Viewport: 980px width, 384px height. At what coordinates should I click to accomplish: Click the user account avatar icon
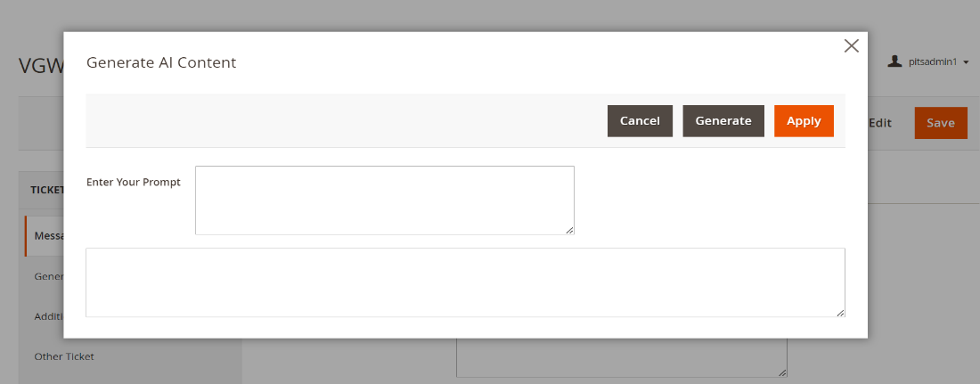895,61
